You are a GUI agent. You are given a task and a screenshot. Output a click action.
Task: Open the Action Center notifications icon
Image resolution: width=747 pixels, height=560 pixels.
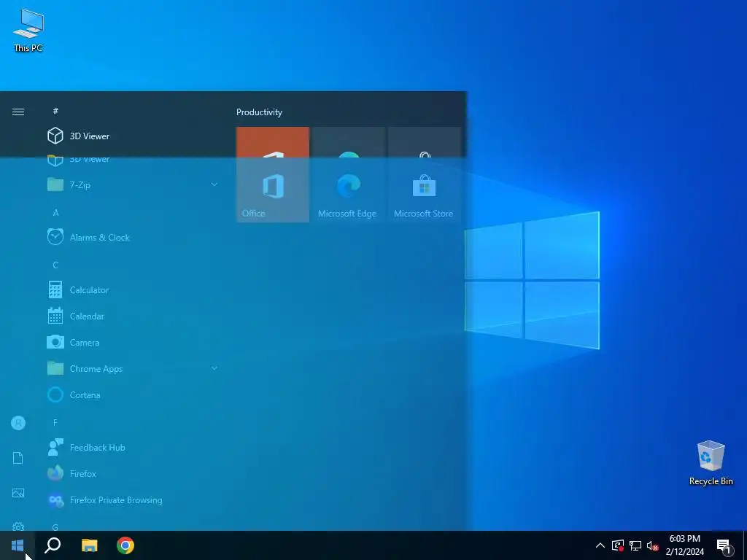(x=724, y=546)
